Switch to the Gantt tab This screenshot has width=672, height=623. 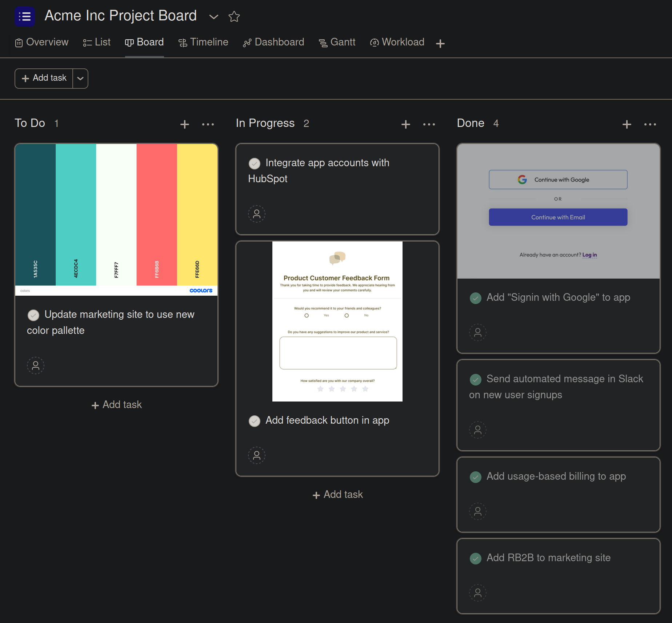pyautogui.click(x=337, y=42)
